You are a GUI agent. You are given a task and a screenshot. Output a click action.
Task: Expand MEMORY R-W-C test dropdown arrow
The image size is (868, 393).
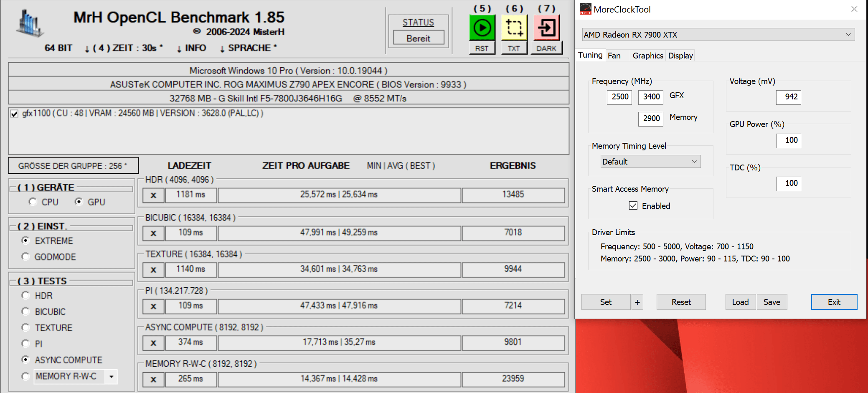click(x=111, y=376)
